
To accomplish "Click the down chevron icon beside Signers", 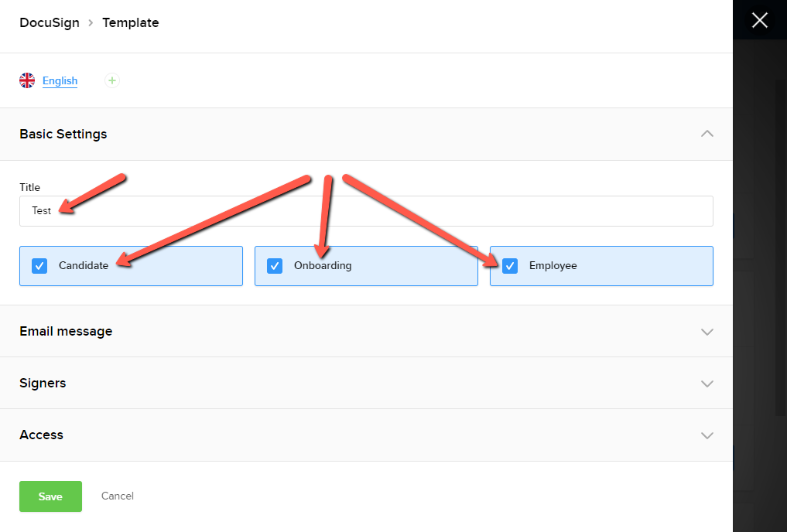I will pyautogui.click(x=707, y=383).
